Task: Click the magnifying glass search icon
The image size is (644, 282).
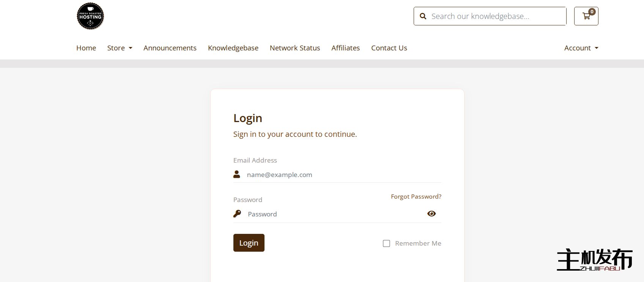Action: coord(423,16)
